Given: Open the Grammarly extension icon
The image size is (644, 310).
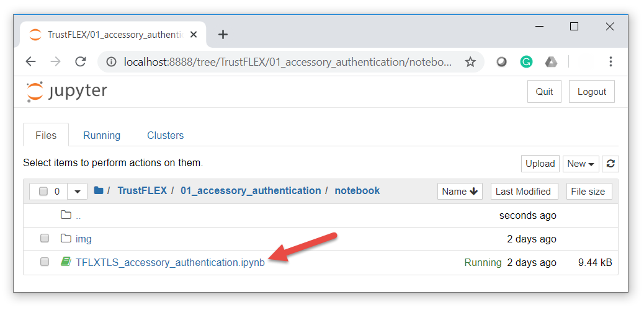Looking at the screenshot, I should [x=525, y=62].
